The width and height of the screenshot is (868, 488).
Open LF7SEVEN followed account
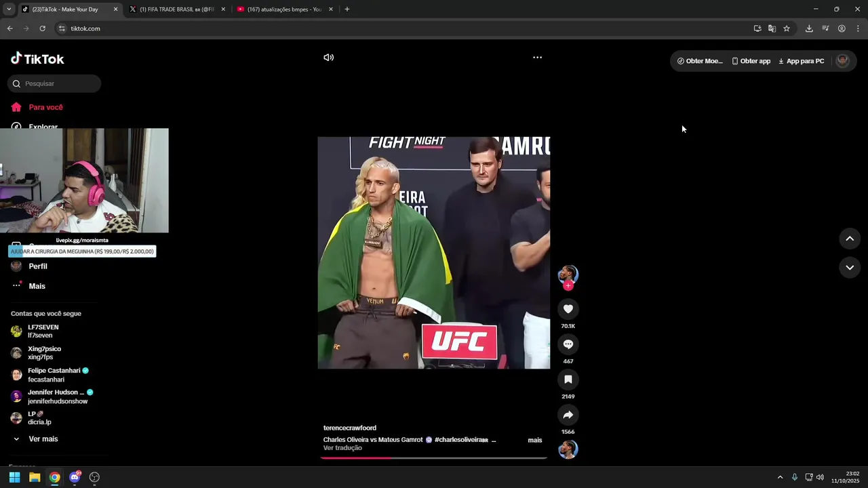click(43, 331)
